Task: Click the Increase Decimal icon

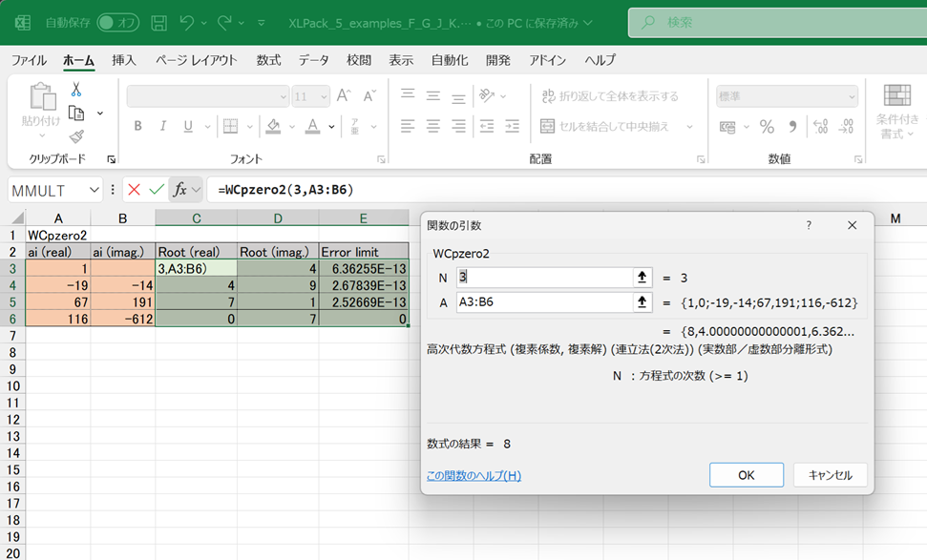Action: point(821,127)
